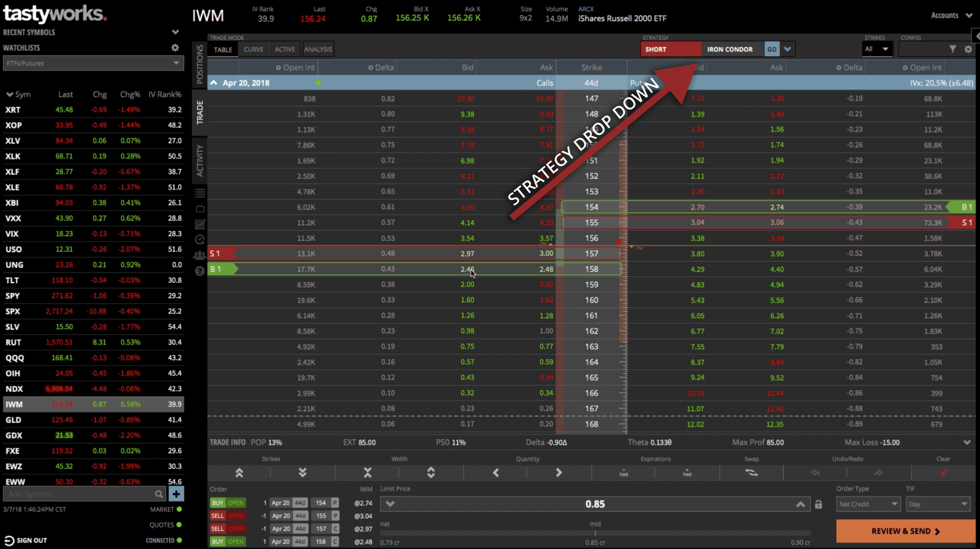This screenshot has height=549, width=980.
Task: Click the config filter funnel icon
Action: click(x=952, y=49)
